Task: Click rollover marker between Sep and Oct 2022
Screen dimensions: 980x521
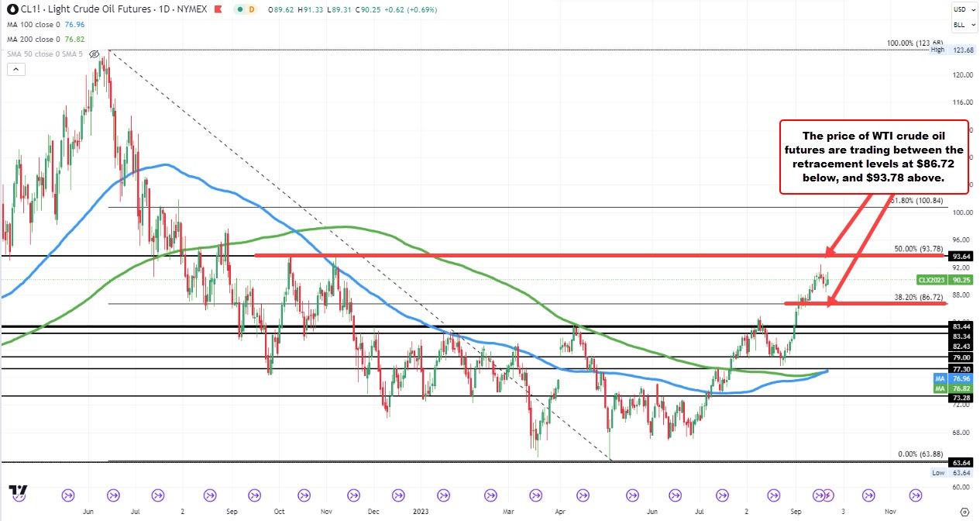Action: click(256, 495)
